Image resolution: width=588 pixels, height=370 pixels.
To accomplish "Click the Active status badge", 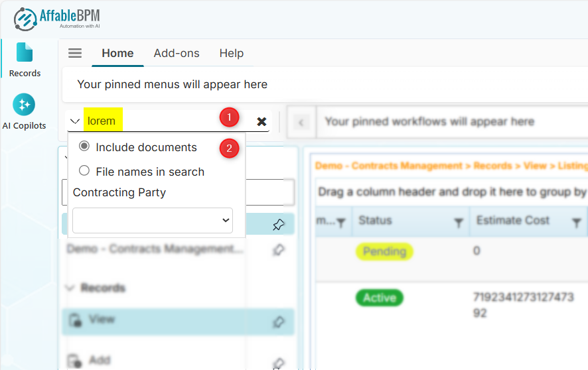I will [380, 298].
